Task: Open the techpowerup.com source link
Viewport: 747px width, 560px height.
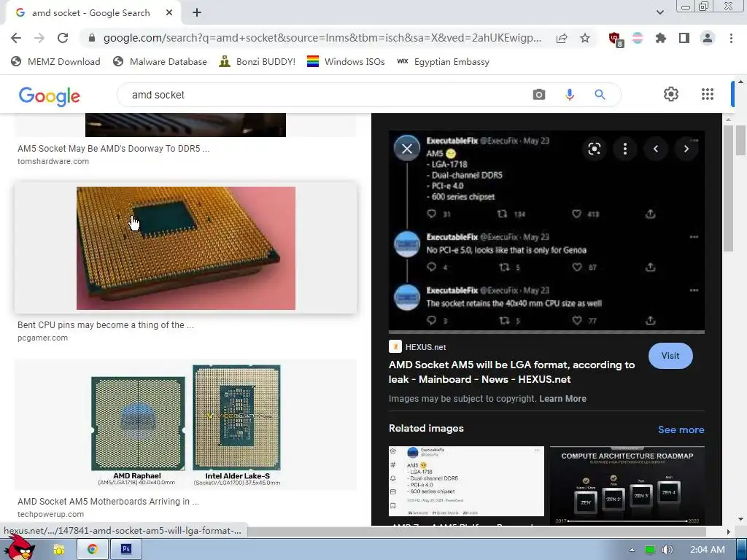Action: pyautogui.click(x=50, y=514)
